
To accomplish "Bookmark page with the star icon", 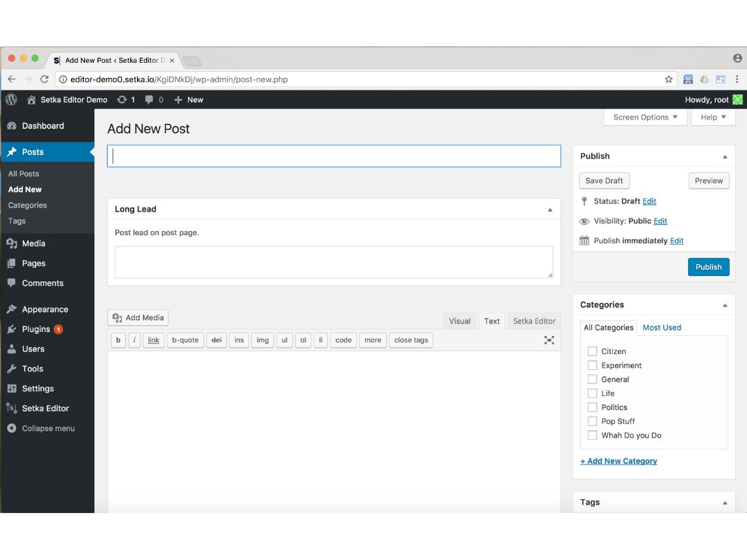I will 668,80.
